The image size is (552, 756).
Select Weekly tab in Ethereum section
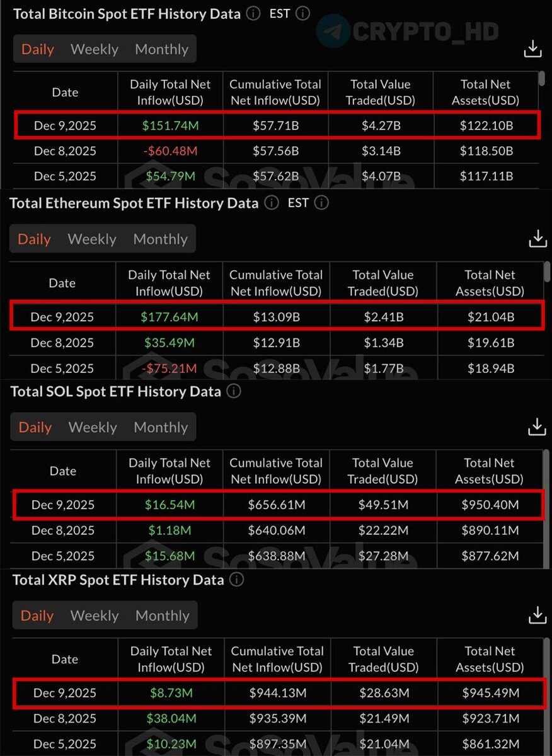coord(92,239)
